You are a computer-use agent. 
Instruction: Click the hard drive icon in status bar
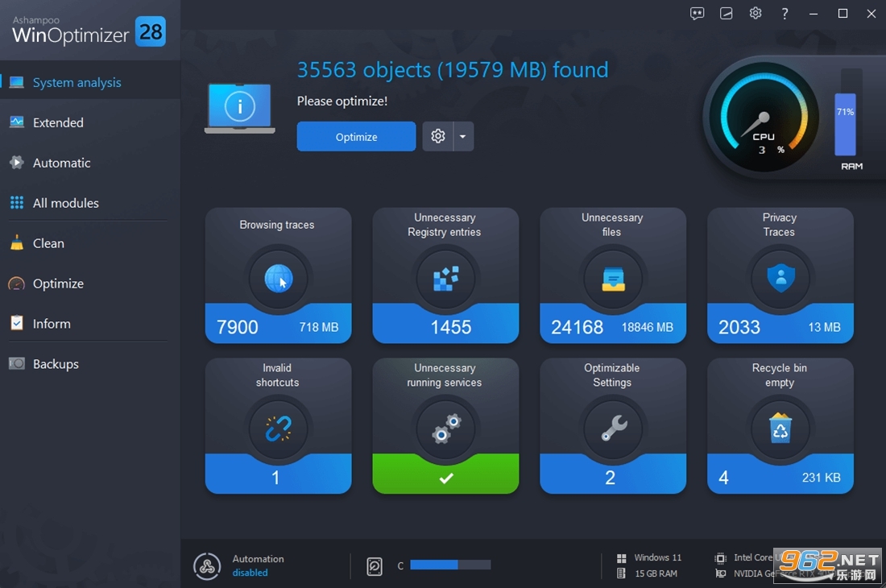375,566
